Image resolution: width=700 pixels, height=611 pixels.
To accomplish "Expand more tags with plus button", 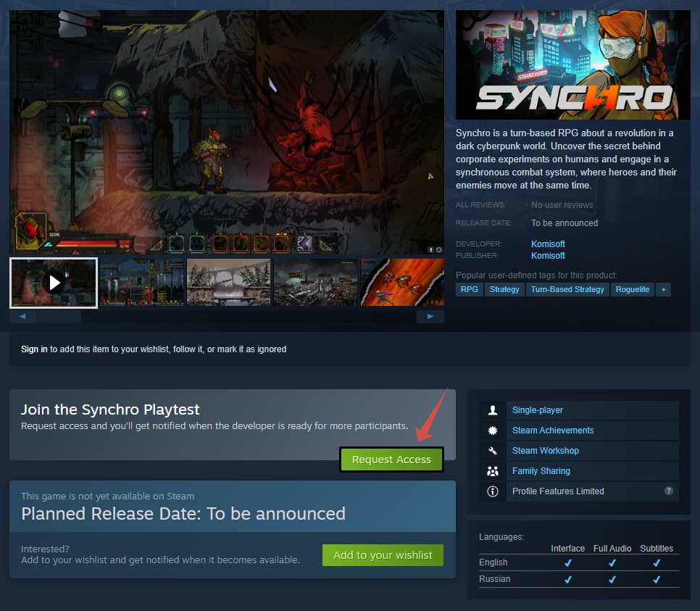I will [x=663, y=289].
